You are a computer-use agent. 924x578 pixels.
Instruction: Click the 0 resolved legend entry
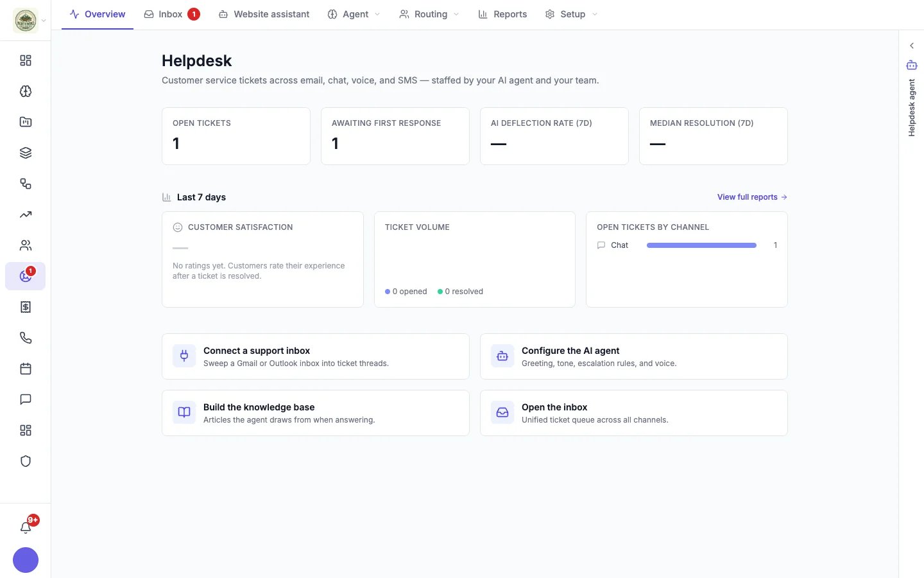pos(460,292)
